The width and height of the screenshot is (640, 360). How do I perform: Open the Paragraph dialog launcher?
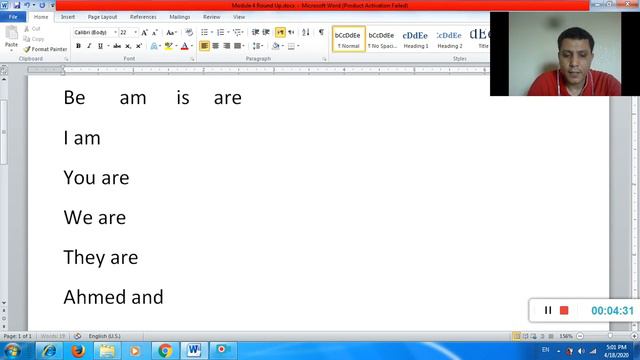click(324, 59)
